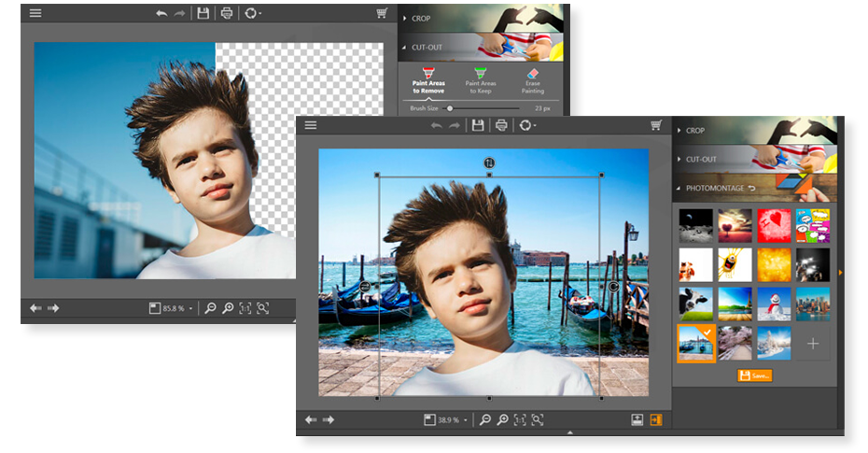
Task: Click the save floppy icon in the back window
Action: coord(203,13)
